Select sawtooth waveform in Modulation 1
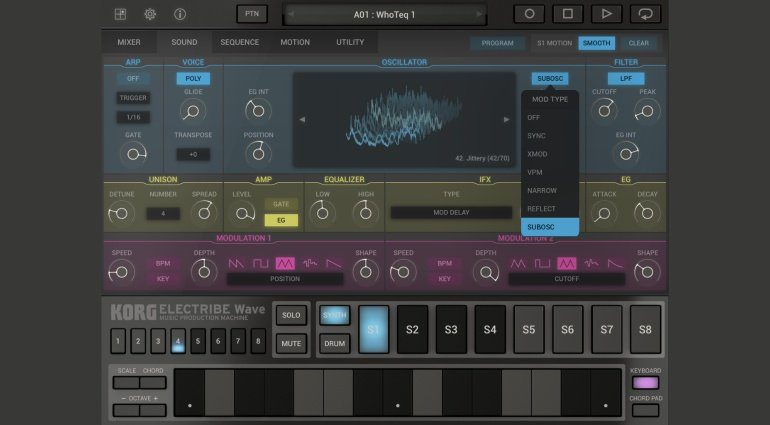Screen dimensions: 770x425 [x=236, y=263]
